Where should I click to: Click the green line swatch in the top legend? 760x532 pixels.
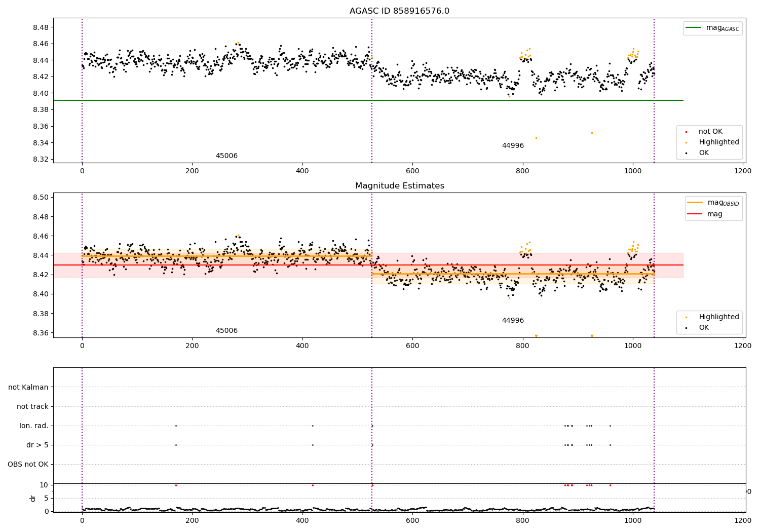pyautogui.click(x=693, y=28)
